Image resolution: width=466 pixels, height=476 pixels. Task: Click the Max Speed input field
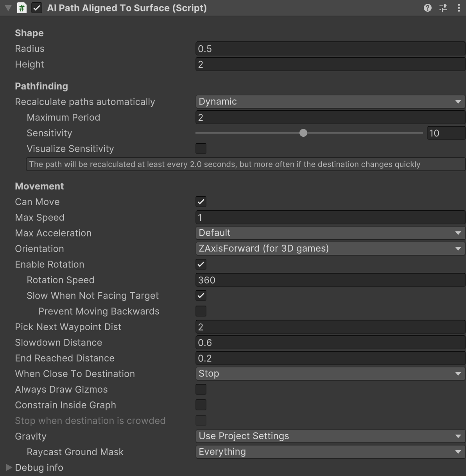point(330,217)
